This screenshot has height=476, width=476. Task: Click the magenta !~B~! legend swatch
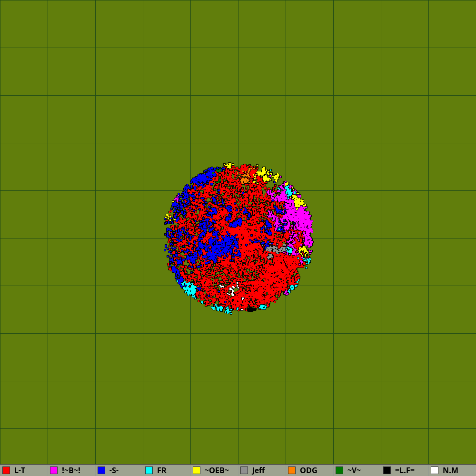coord(54,470)
